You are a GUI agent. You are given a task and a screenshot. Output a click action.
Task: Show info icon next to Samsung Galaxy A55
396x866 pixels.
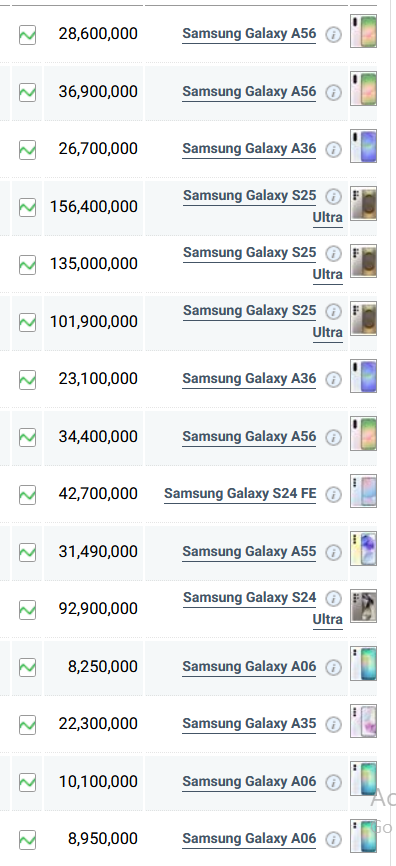click(333, 552)
